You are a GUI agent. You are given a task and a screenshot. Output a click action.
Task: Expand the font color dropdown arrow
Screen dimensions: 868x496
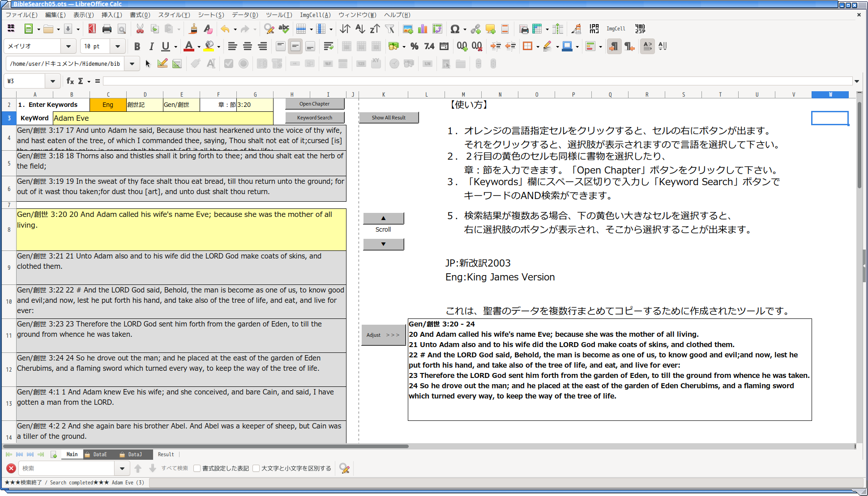(x=199, y=47)
